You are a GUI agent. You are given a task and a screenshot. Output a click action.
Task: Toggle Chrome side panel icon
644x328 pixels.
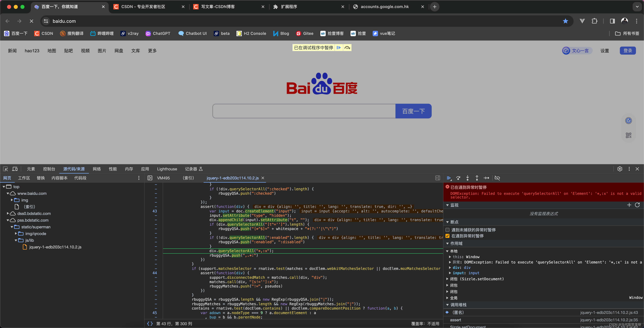(612, 21)
